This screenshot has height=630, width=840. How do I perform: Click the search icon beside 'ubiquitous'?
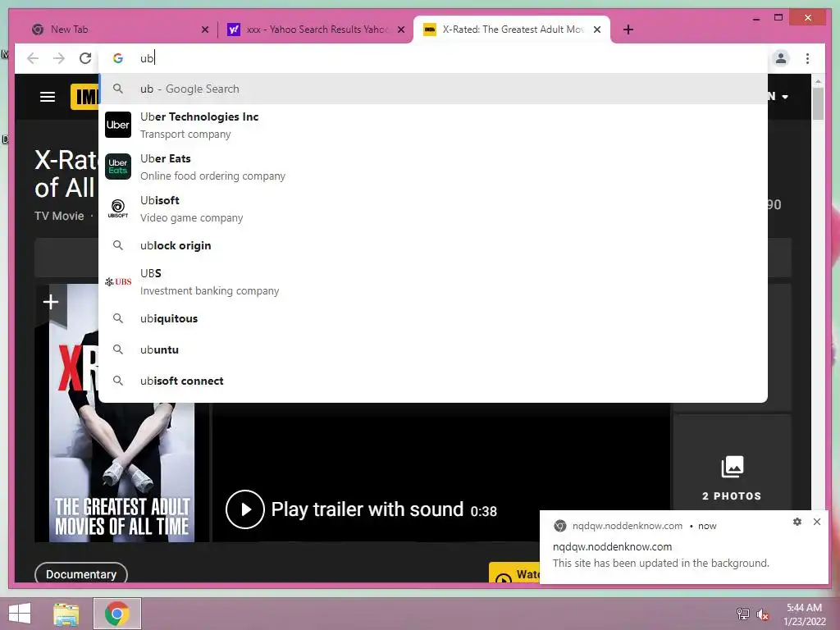(x=118, y=318)
